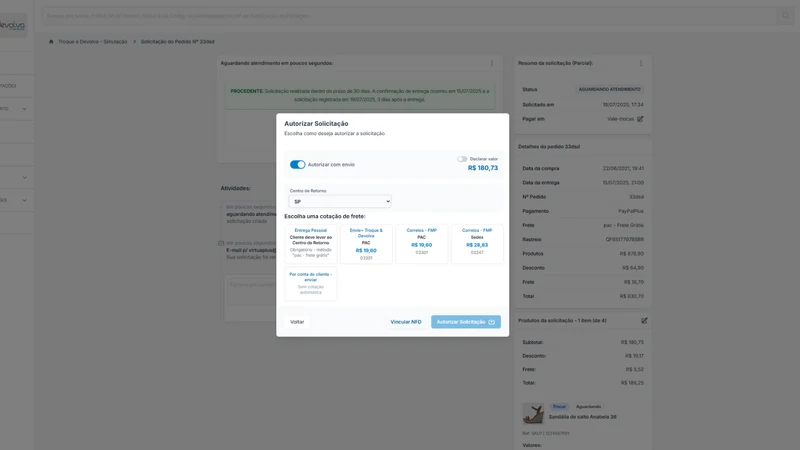The image size is (800, 450).
Task: Click the PROCEDENTE green notice banner
Action: tap(360, 95)
